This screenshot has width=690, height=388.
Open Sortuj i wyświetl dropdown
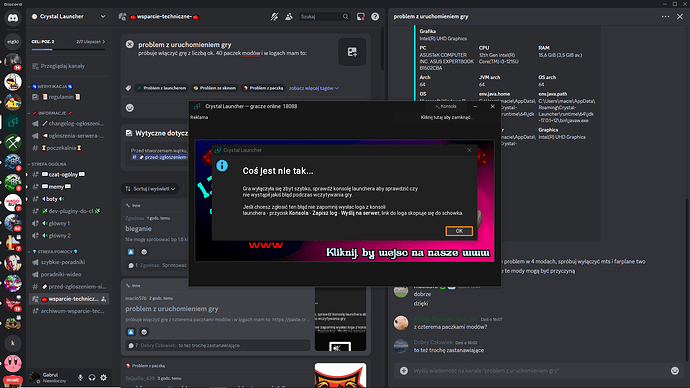[x=150, y=189]
